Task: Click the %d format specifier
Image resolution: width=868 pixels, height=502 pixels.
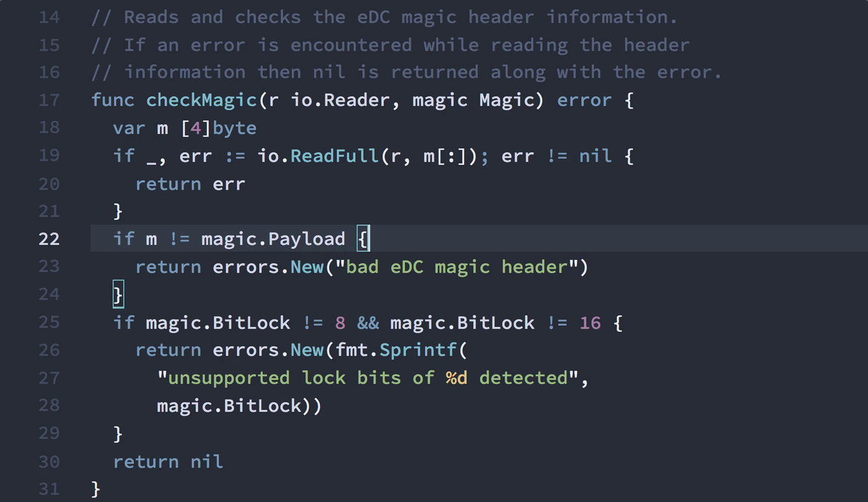Action: pos(456,378)
